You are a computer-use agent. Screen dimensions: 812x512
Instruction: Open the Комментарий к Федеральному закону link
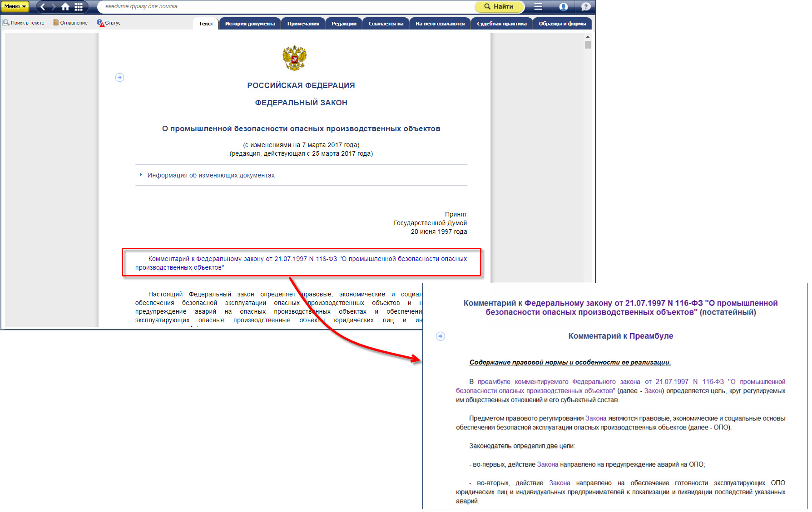tap(301, 263)
